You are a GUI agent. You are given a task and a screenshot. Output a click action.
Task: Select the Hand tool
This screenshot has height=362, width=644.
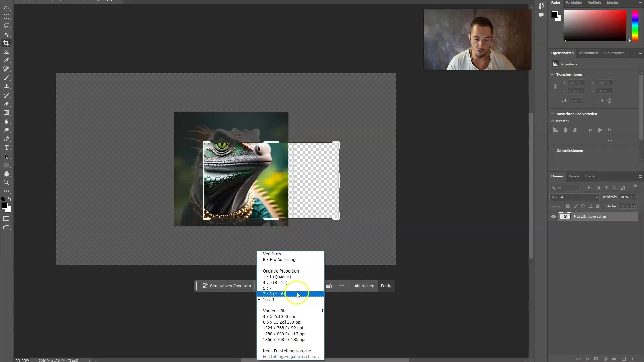(x=6, y=174)
